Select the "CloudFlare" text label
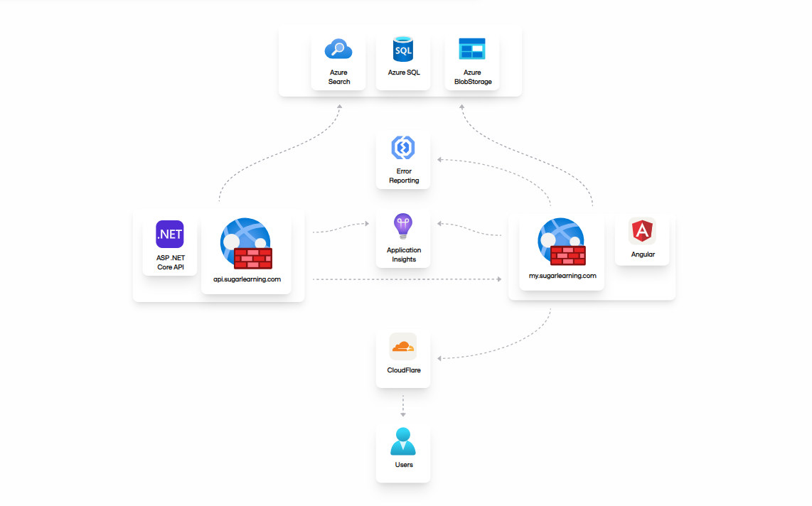The width and height of the screenshot is (812, 506). (404, 370)
